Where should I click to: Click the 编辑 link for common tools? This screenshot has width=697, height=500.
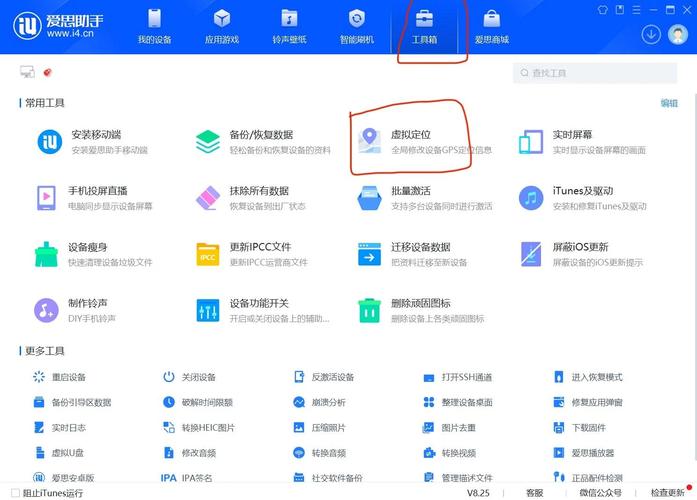[669, 103]
